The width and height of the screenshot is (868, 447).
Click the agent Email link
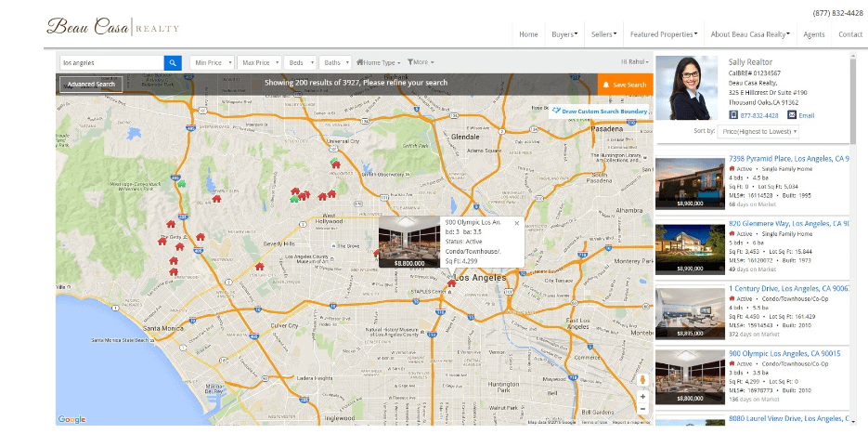[807, 116]
